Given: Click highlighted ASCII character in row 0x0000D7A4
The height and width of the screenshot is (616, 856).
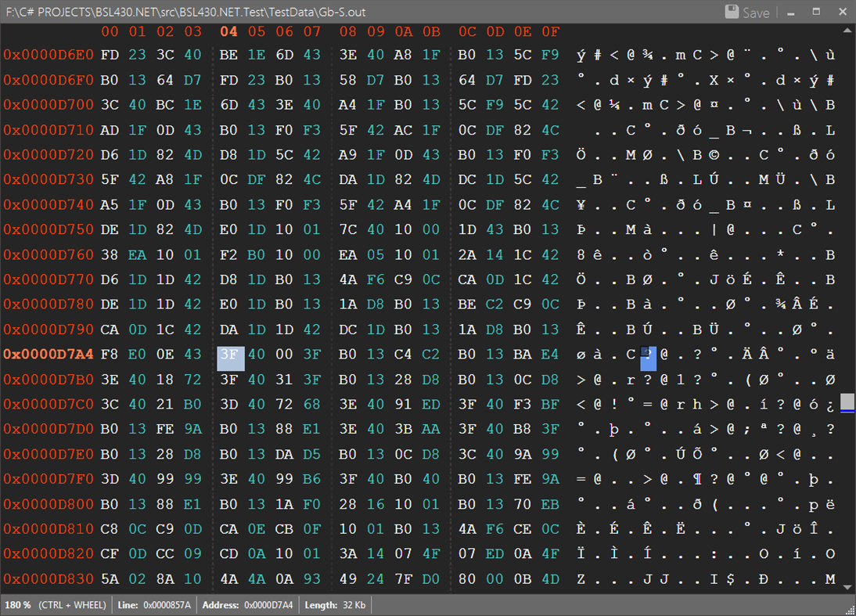Looking at the screenshot, I should [x=648, y=358].
